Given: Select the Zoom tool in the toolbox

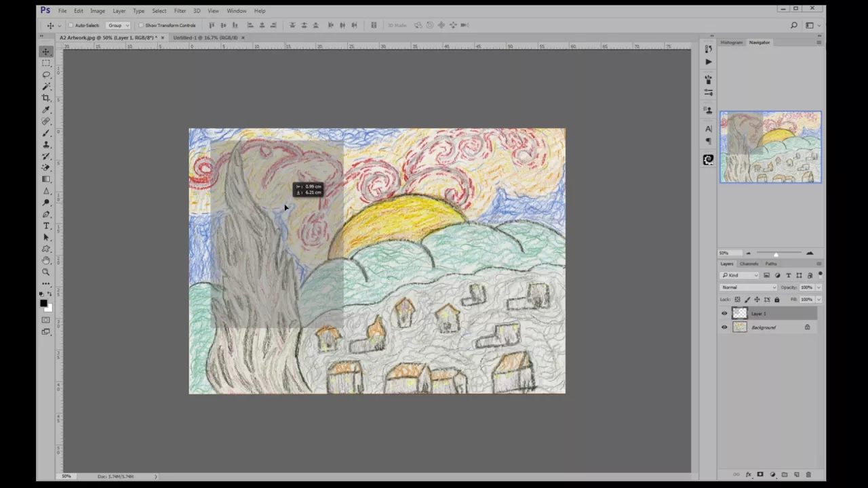Looking at the screenshot, I should tap(46, 272).
